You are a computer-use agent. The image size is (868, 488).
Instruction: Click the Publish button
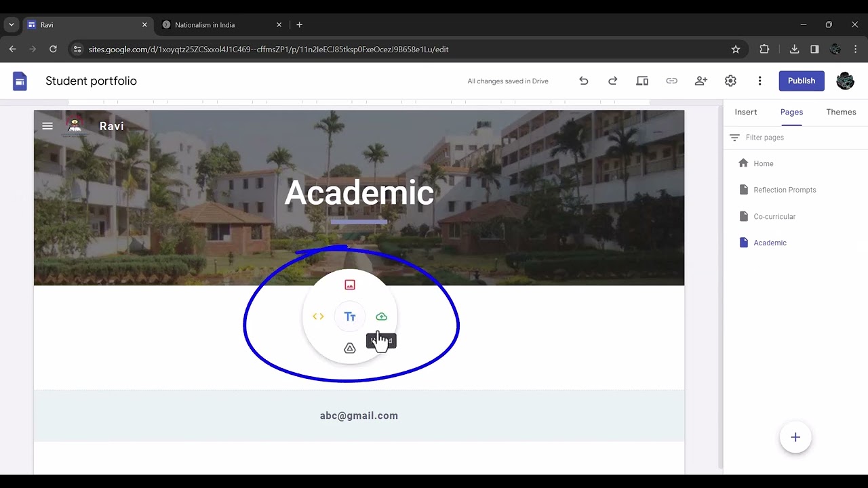pyautogui.click(x=802, y=81)
